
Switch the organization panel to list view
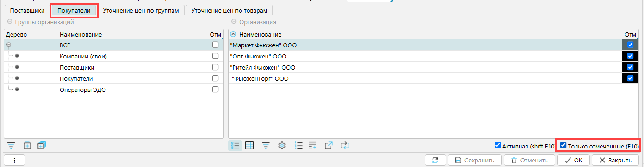(235, 146)
